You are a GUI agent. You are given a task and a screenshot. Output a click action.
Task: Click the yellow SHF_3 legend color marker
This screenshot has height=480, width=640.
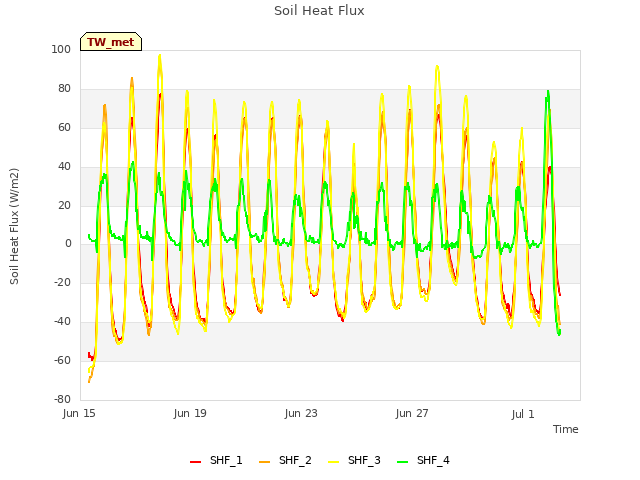[x=333, y=462]
